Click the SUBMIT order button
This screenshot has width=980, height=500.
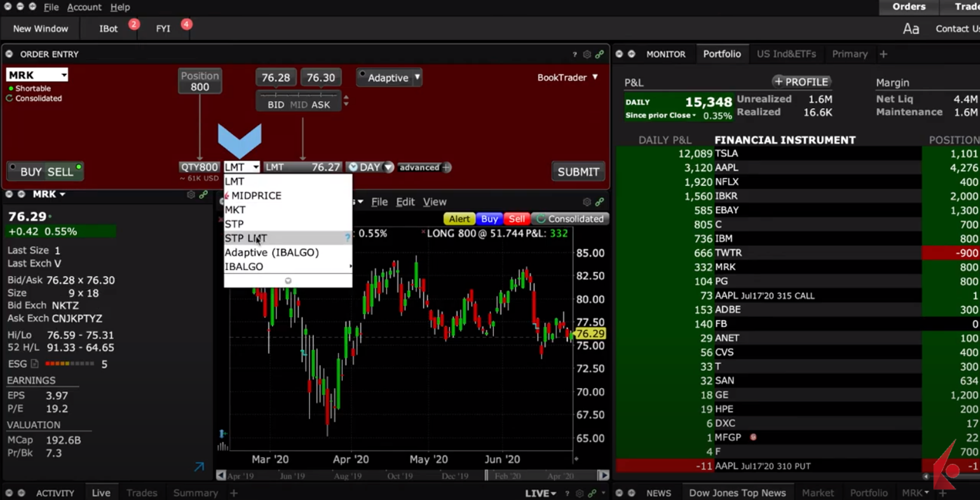coord(578,172)
